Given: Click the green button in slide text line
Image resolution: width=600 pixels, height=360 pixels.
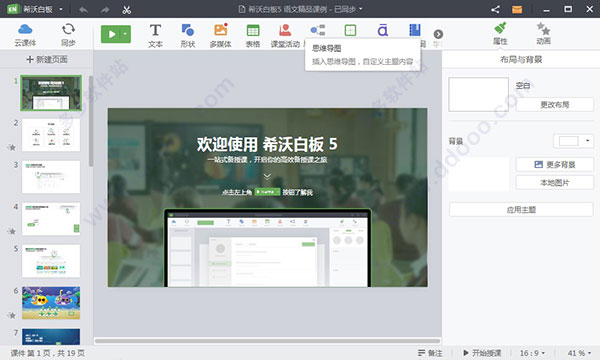Looking at the screenshot, I should [x=267, y=192].
